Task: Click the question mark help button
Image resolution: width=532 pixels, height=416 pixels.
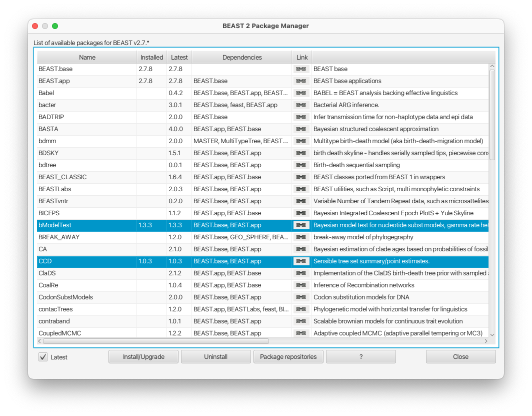Action: [x=361, y=357]
